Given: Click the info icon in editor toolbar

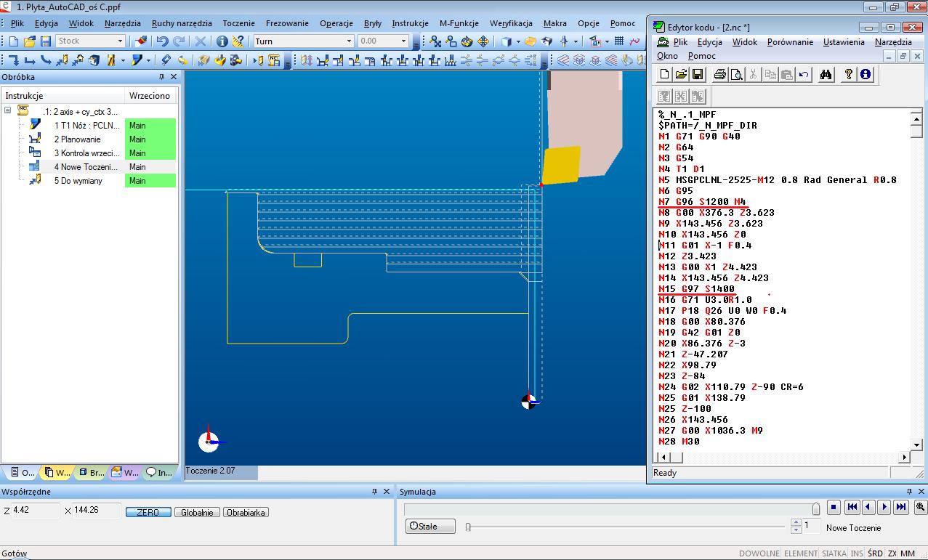Looking at the screenshot, I should (865, 74).
